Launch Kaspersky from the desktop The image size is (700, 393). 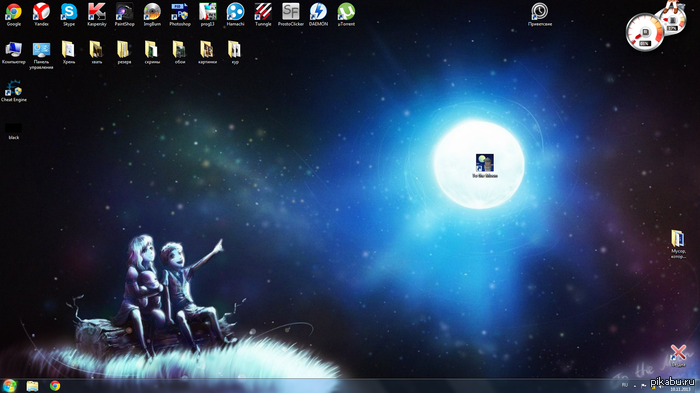pos(96,14)
